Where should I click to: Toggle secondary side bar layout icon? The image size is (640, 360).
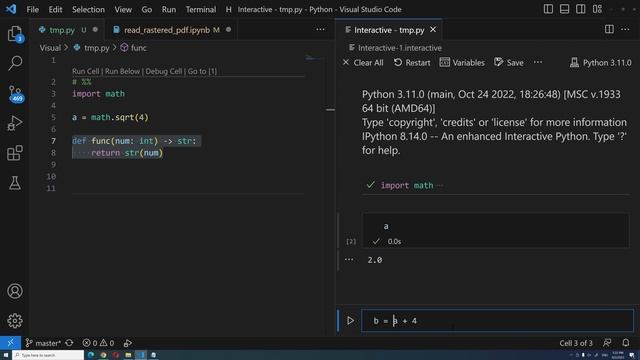(x=580, y=9)
